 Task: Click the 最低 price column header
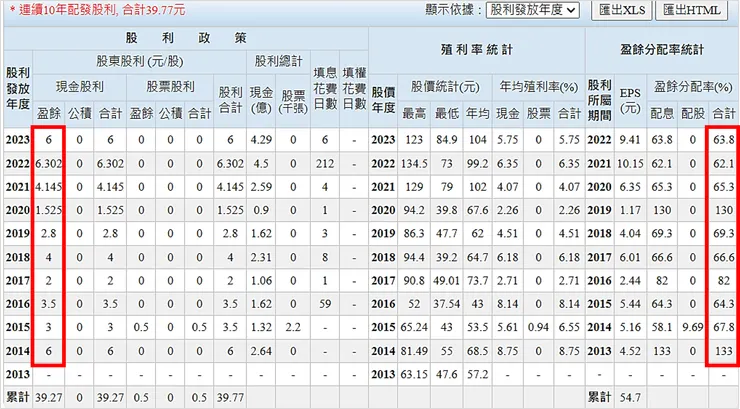pos(446,114)
